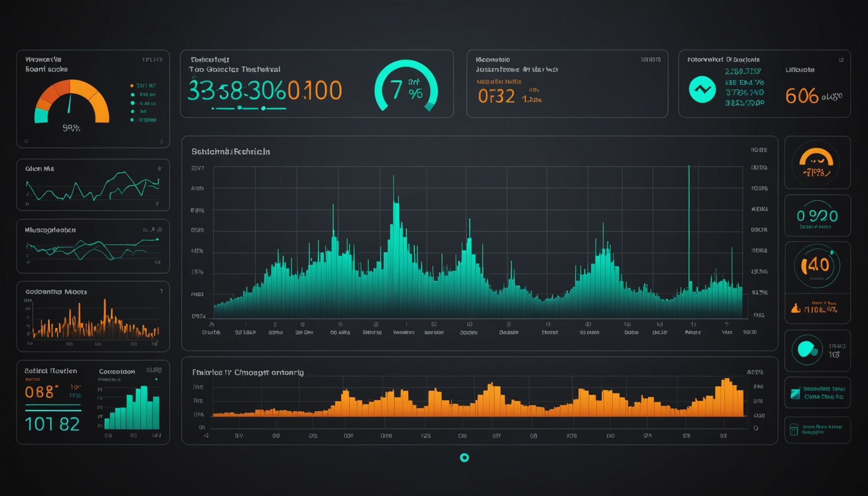Click the small circle in gauge panel's bottom-left corner
The width and height of the screenshot is (868, 496).
pos(26,141)
